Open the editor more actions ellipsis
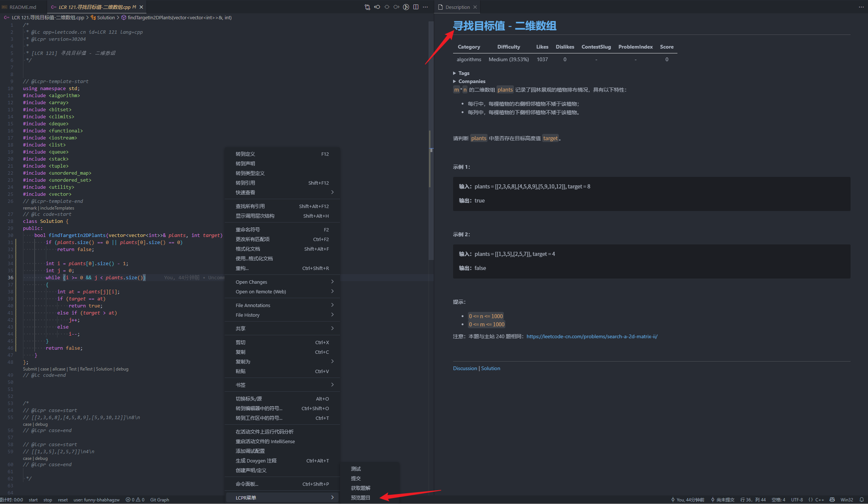Image resolution: width=868 pixels, height=504 pixels. 425,7
